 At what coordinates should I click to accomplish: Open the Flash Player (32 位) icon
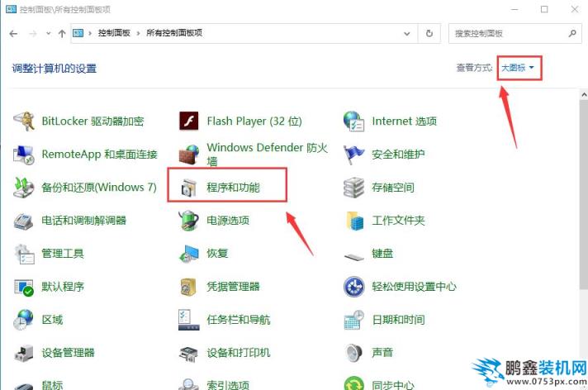tap(188, 121)
